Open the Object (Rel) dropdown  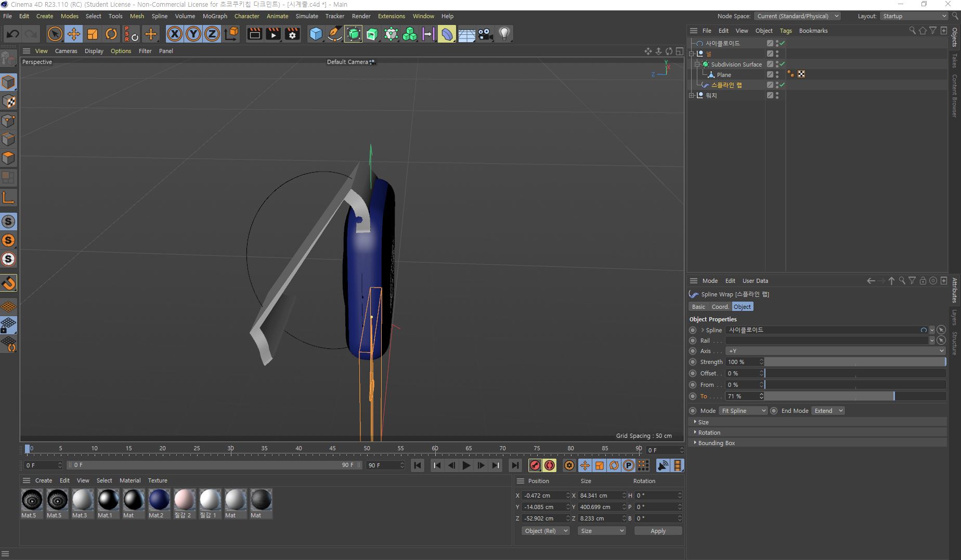(546, 531)
